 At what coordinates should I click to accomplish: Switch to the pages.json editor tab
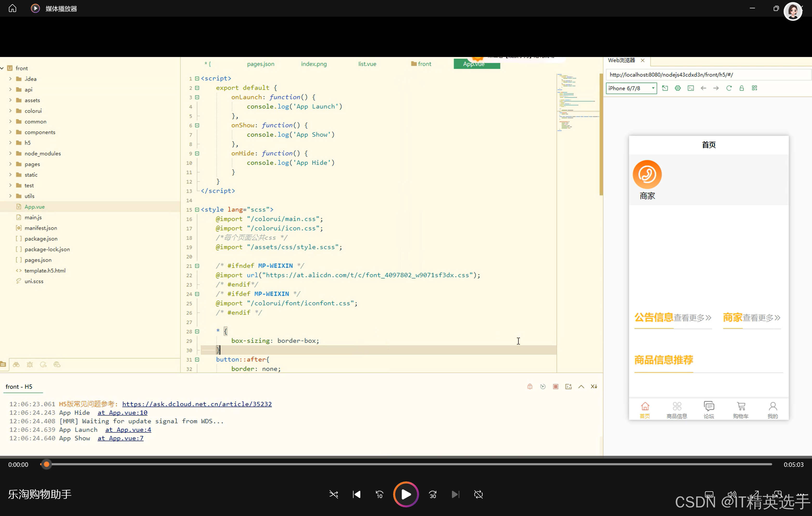[260, 64]
